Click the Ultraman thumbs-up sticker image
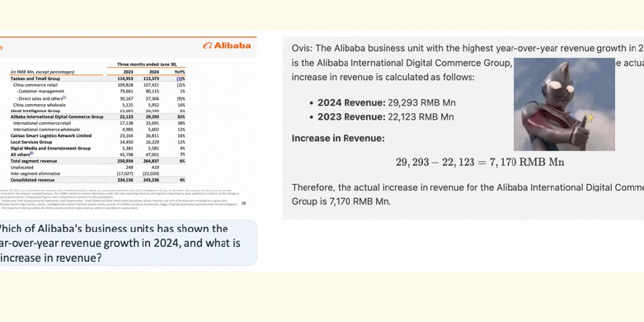The width and height of the screenshot is (644, 322). click(564, 105)
